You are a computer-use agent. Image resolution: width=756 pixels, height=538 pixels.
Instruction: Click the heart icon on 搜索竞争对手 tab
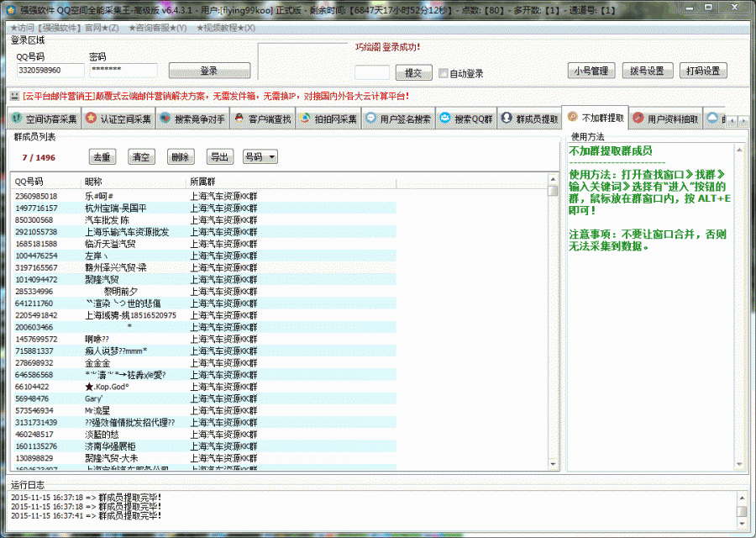click(165, 118)
